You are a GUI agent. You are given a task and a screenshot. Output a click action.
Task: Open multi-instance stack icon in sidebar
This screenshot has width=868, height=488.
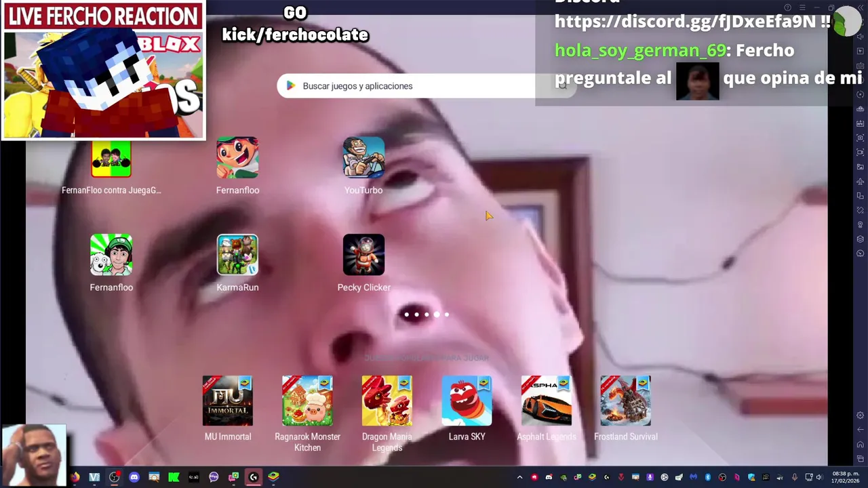(860, 239)
